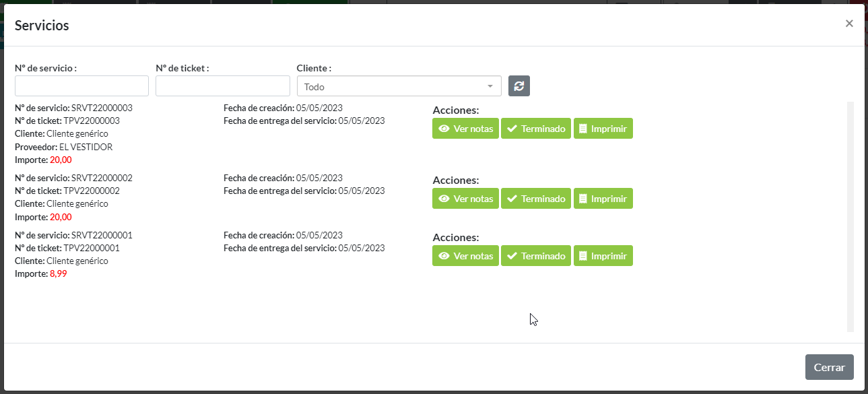The image size is (868, 394).
Task: Click the Servicios dialog title
Action: click(42, 26)
